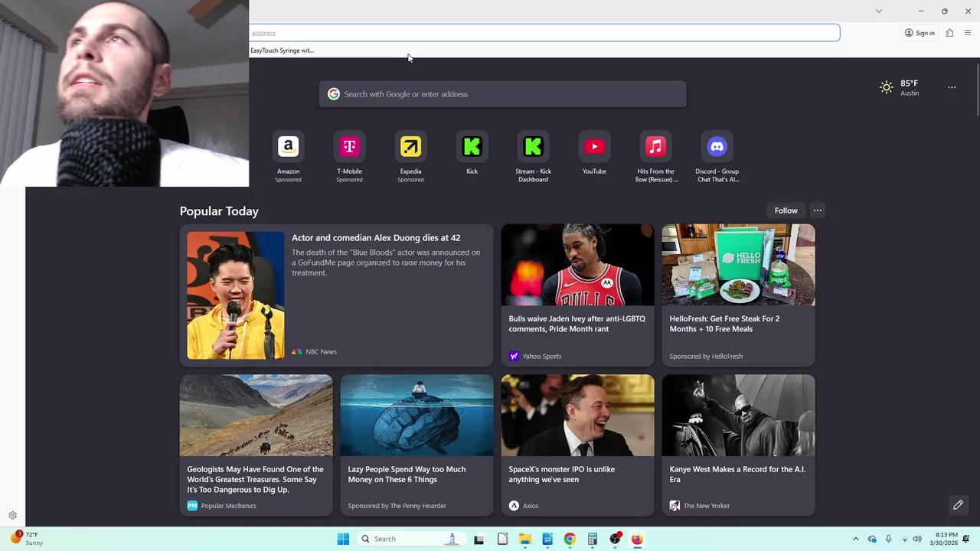Image resolution: width=980 pixels, height=551 pixels.
Task: Open the Firefox hamburger application menu
Action: (968, 33)
